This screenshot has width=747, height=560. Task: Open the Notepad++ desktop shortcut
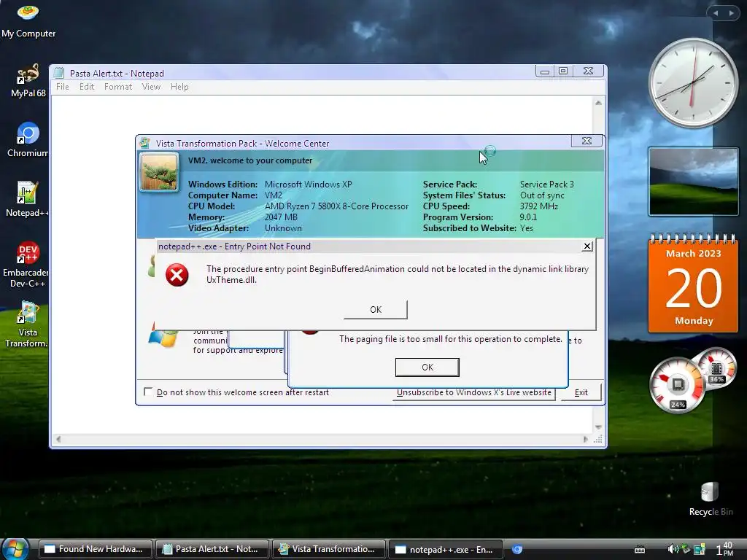pos(27,200)
